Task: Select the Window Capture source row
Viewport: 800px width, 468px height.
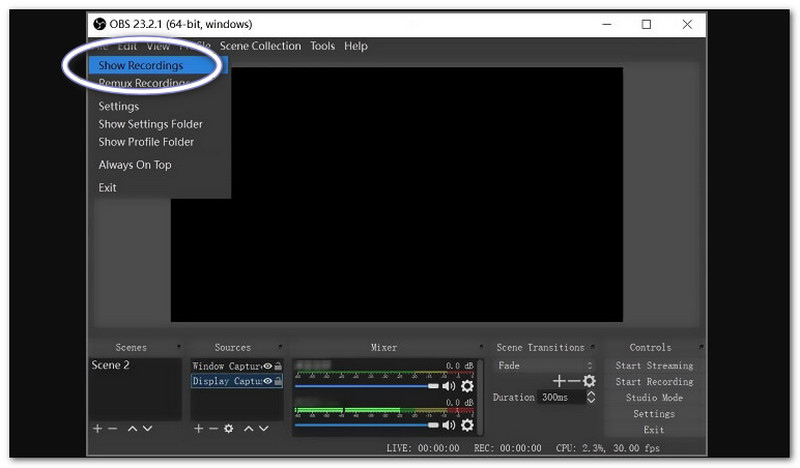Action: point(237,366)
